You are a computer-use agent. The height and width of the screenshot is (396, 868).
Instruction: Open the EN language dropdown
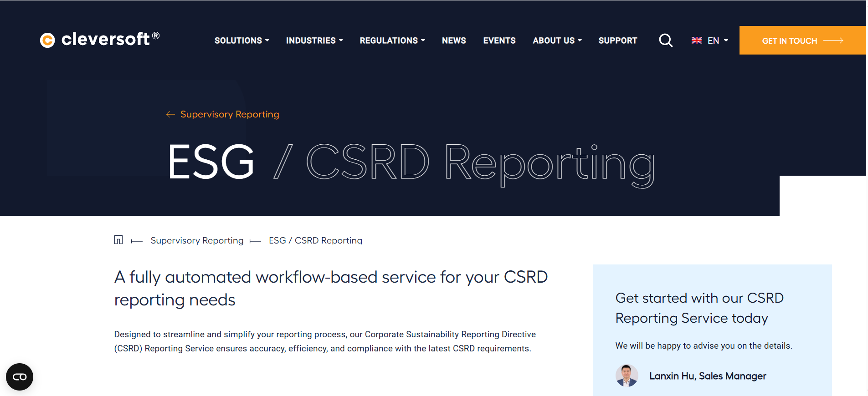click(x=718, y=41)
